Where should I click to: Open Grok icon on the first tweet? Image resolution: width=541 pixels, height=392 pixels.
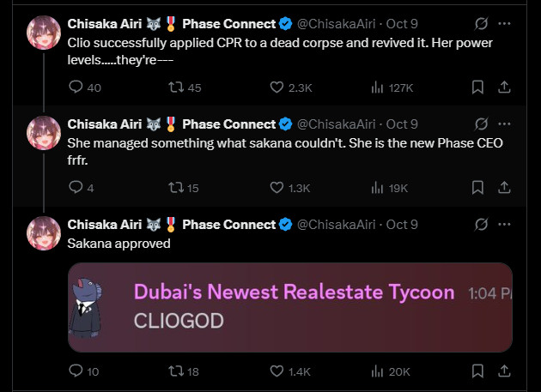[482, 24]
